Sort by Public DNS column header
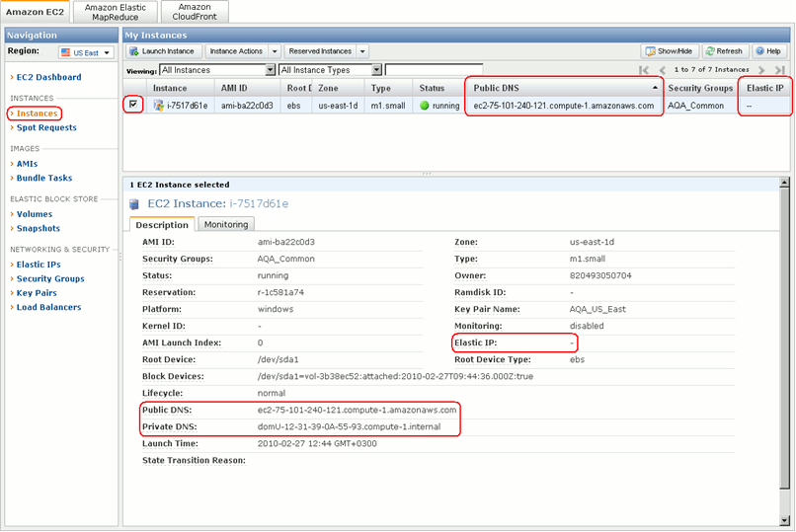 [x=564, y=88]
